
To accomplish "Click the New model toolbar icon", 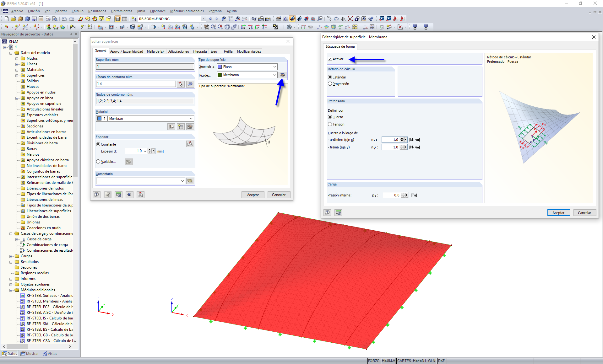I will 6,19.
